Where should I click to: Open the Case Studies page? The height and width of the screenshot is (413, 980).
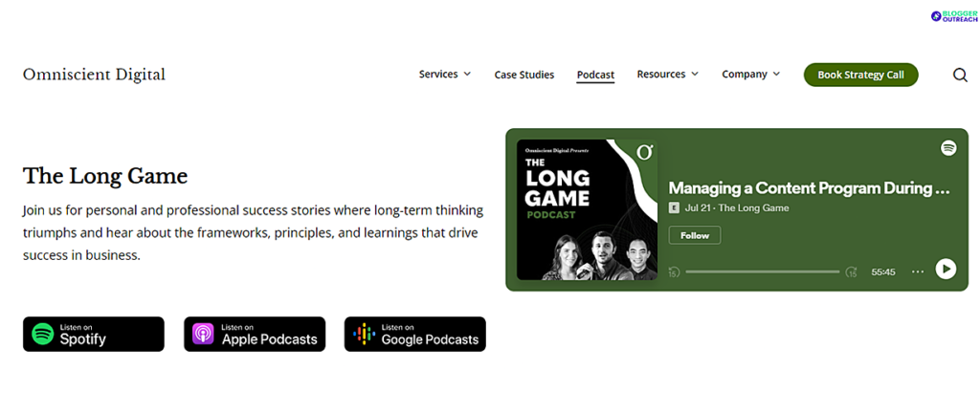(524, 75)
